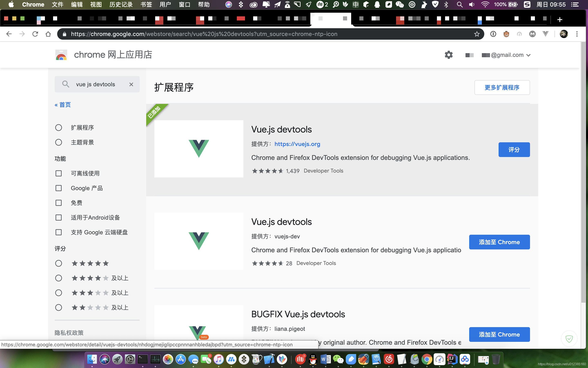Open IntelliJ IDEA from the Dock
Viewport: 588px width, 368px height.
452,359
